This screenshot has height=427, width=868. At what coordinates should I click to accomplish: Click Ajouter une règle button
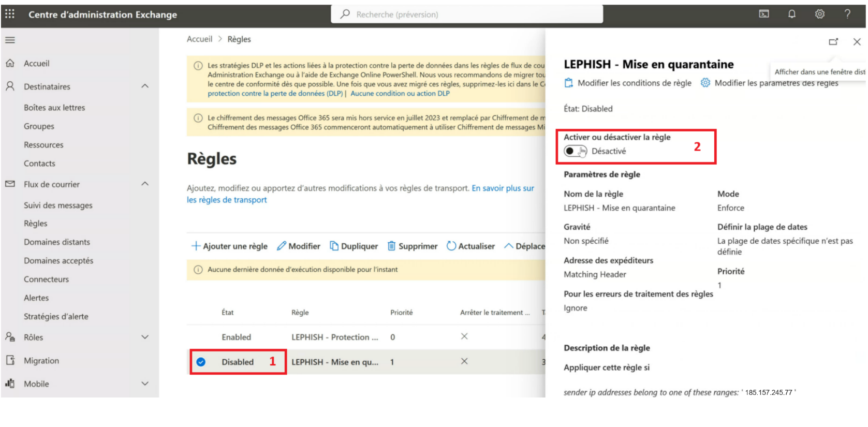[x=230, y=246]
